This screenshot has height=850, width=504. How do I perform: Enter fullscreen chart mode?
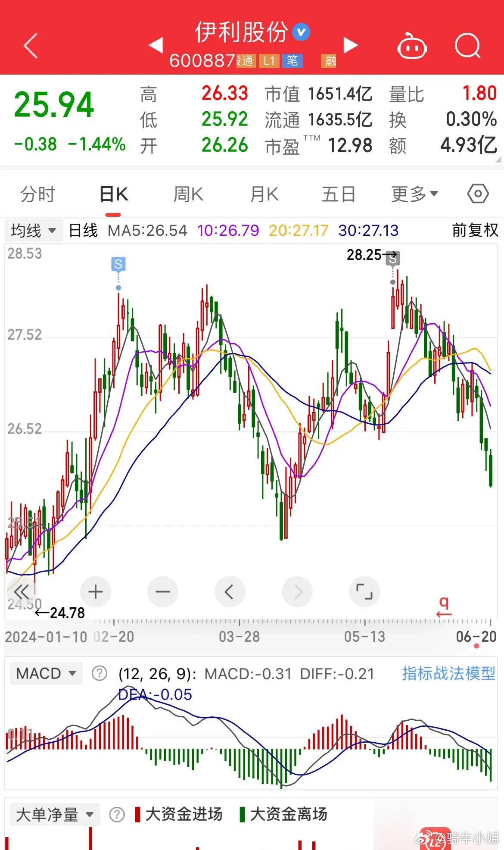click(x=364, y=591)
